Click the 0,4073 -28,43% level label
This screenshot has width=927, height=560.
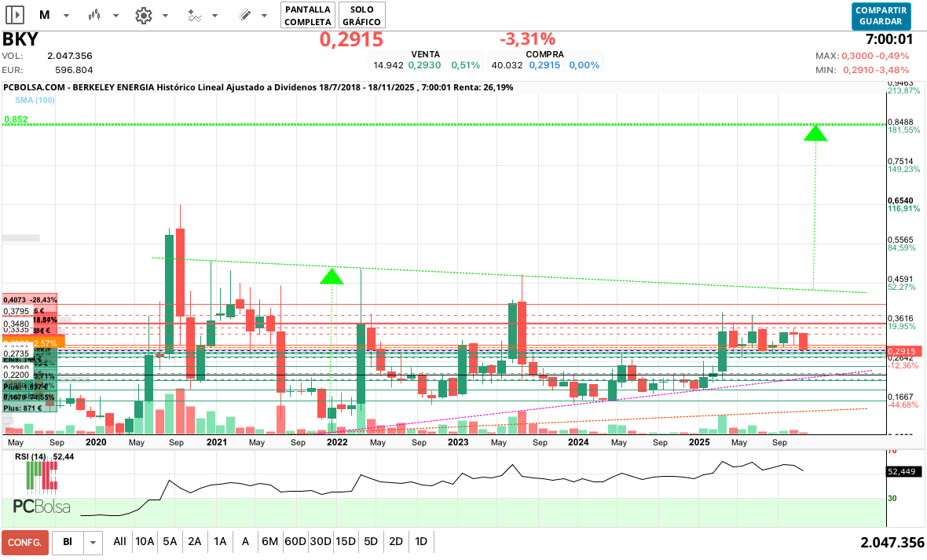30,300
